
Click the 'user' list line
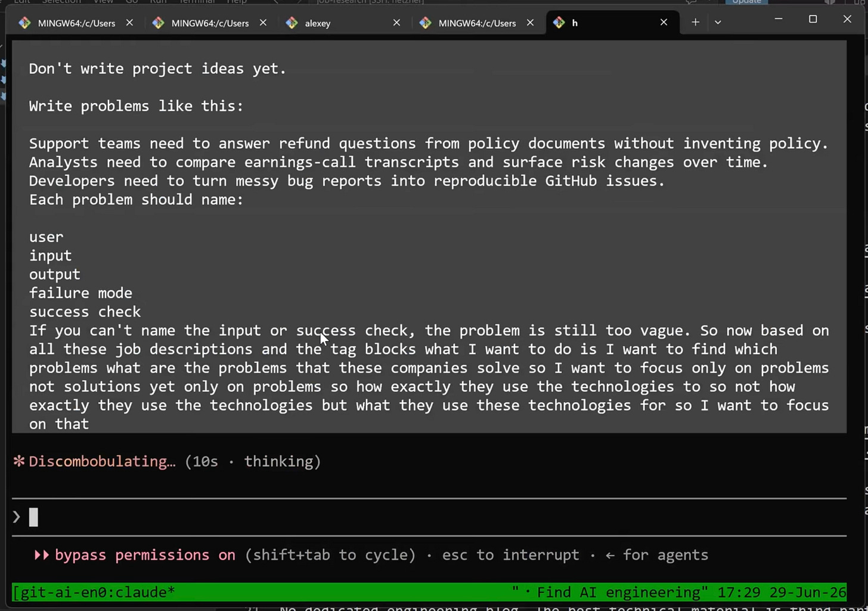[x=46, y=237]
